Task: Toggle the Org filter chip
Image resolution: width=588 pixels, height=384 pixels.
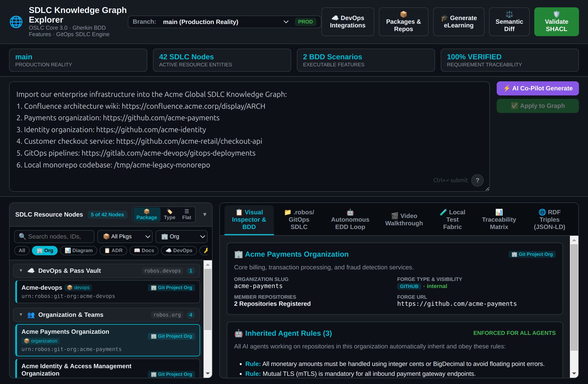Action: click(x=45, y=250)
